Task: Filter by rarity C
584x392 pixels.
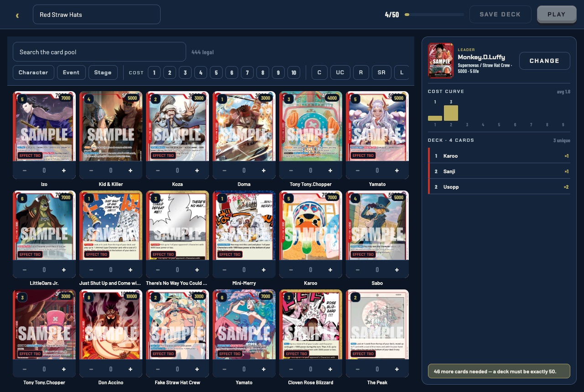Action: click(x=319, y=72)
